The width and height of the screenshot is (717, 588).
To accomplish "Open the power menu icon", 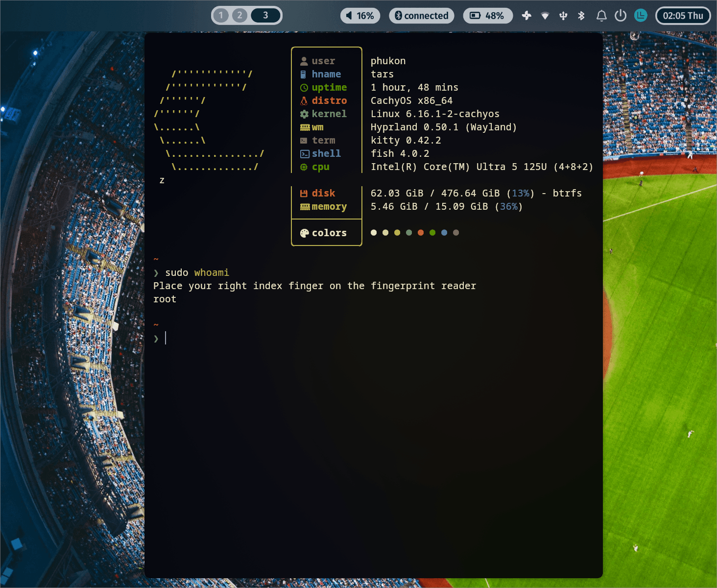I will coord(620,15).
